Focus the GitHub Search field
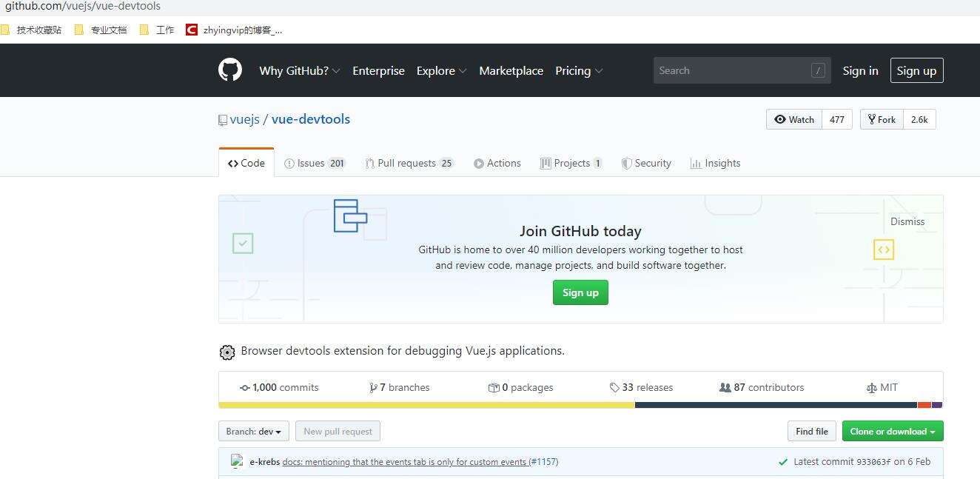This screenshot has width=980, height=479. tap(742, 70)
